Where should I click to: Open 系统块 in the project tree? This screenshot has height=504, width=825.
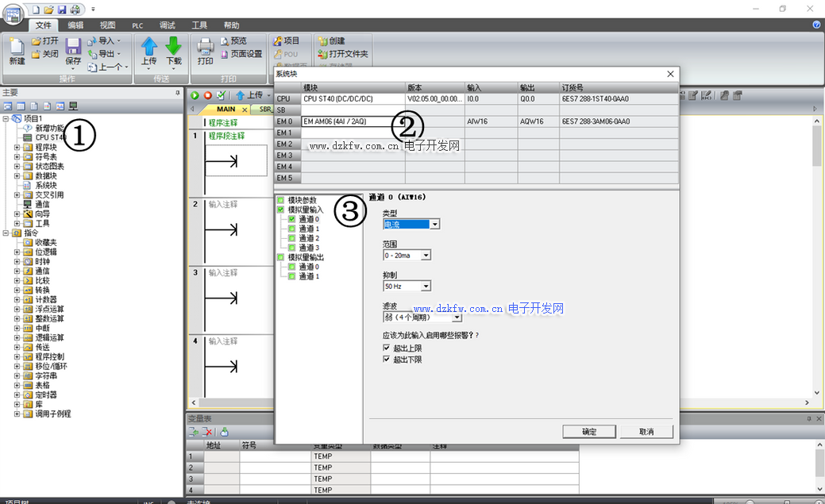tap(45, 185)
